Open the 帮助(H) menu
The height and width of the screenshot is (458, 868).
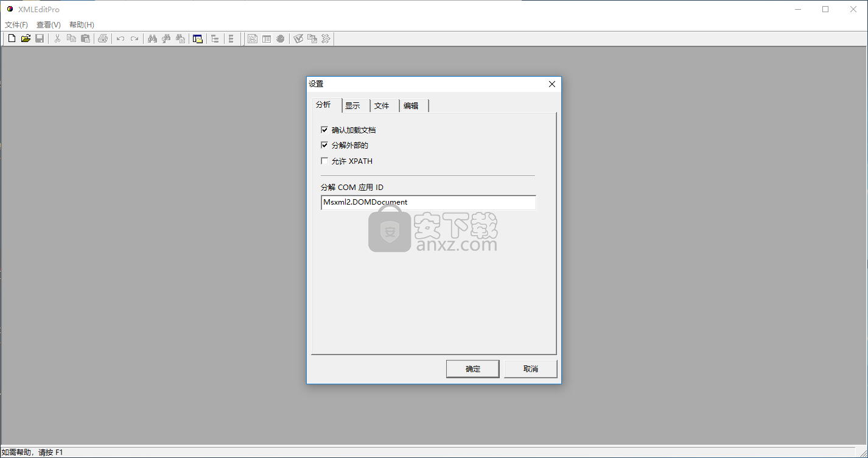point(82,25)
